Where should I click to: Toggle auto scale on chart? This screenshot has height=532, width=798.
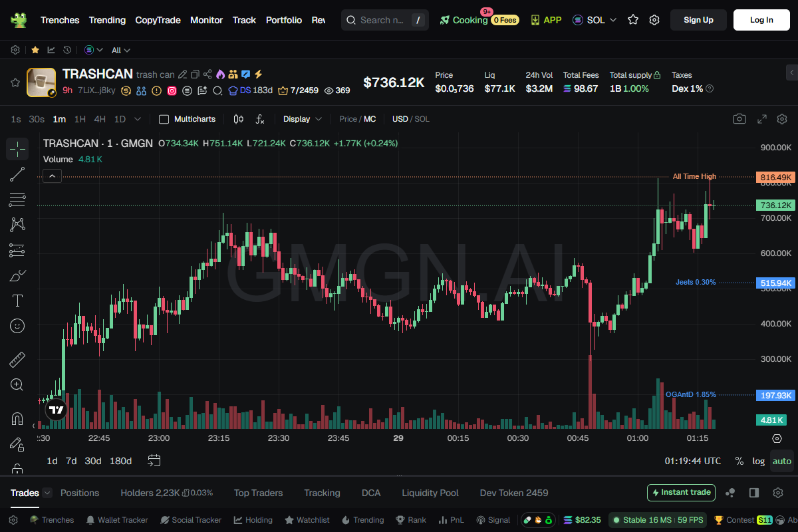tap(782, 461)
